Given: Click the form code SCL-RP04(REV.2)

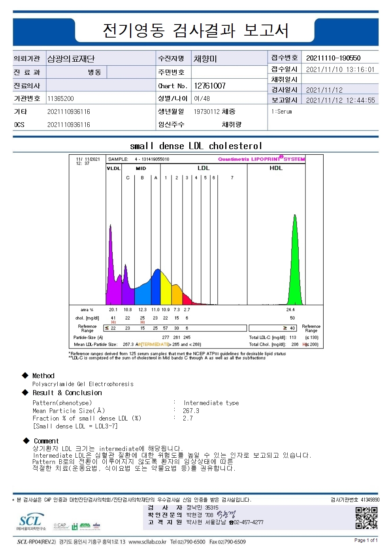Looking at the screenshot, I should coord(36,542).
